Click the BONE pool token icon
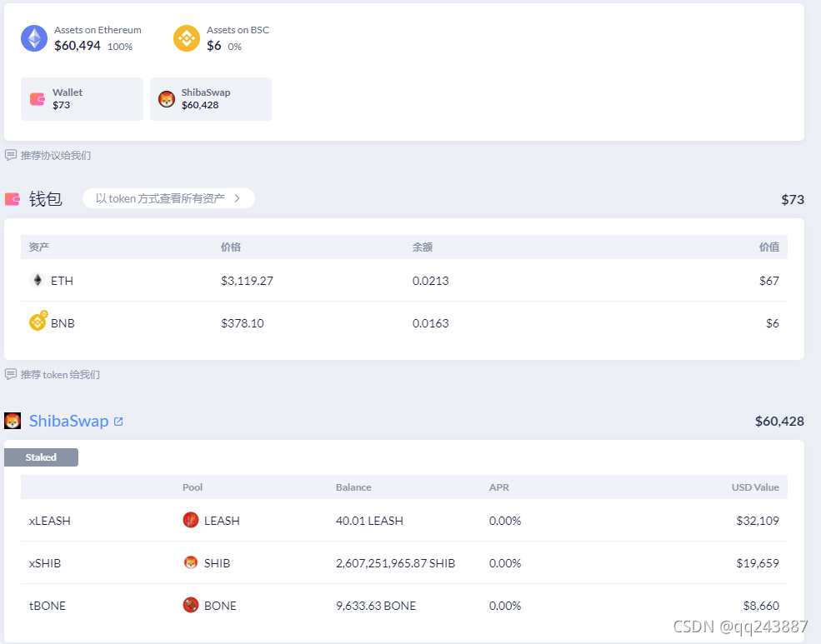Image resolution: width=821 pixels, height=644 pixels. (191, 605)
